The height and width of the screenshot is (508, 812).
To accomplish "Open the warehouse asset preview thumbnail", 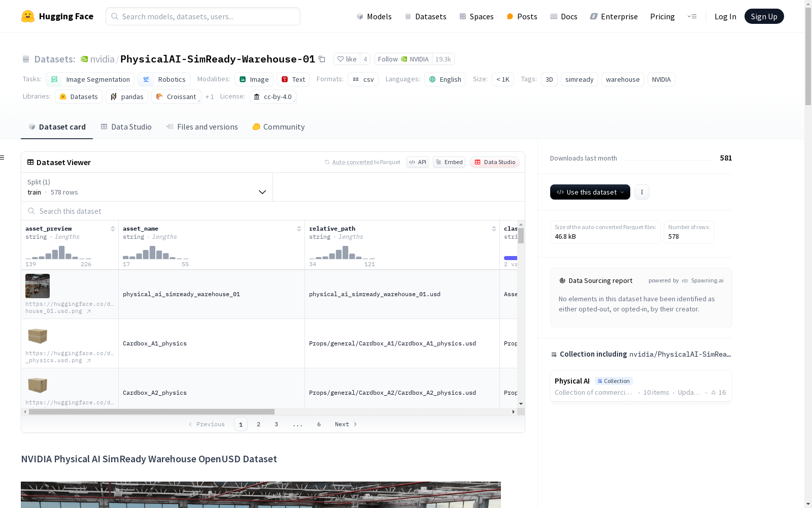I will click(x=38, y=286).
